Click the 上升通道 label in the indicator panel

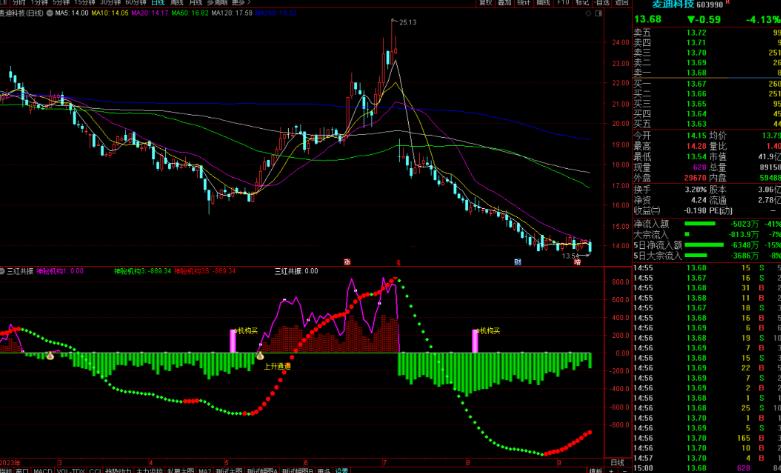pos(277,366)
